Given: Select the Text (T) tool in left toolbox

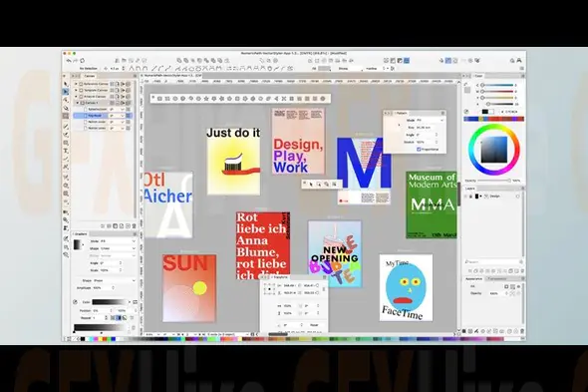Looking at the screenshot, I should click(66, 151).
